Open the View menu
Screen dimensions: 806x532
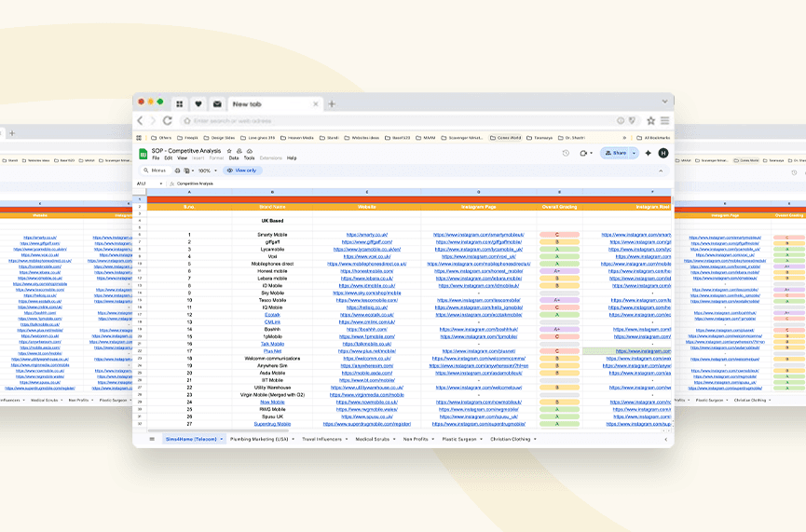[x=182, y=157]
